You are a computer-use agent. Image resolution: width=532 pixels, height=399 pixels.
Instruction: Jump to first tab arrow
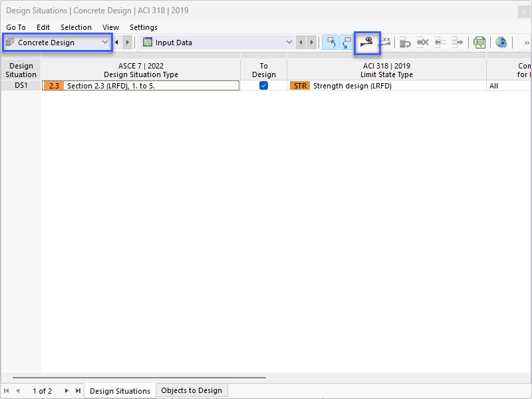[7, 391]
